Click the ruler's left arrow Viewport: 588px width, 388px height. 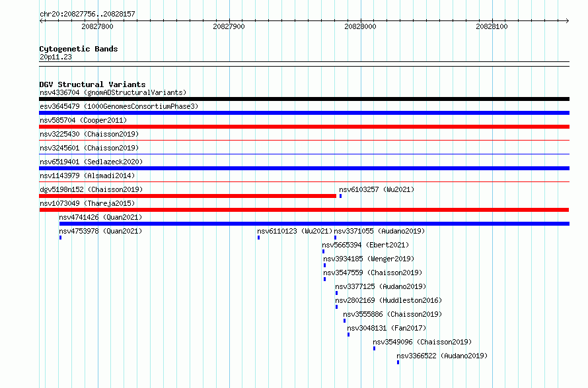(x=42, y=20)
